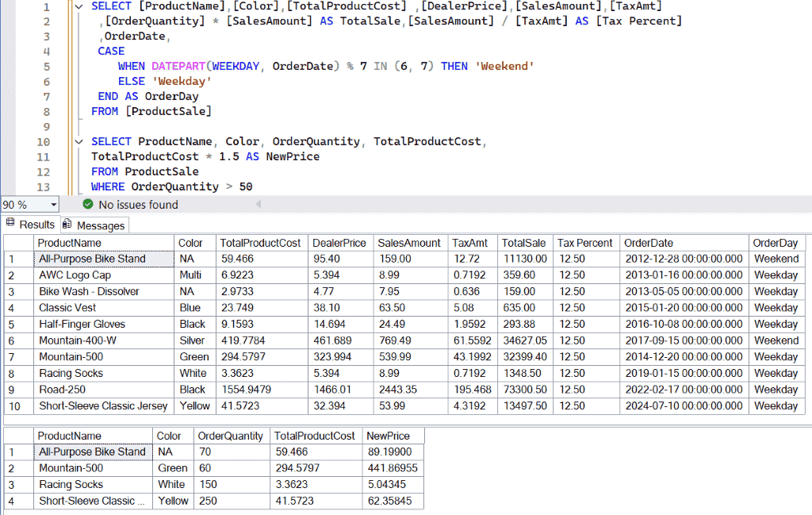Collapse the SELECT block at line 10
Image resolution: width=812 pixels, height=515 pixels.
[77, 140]
